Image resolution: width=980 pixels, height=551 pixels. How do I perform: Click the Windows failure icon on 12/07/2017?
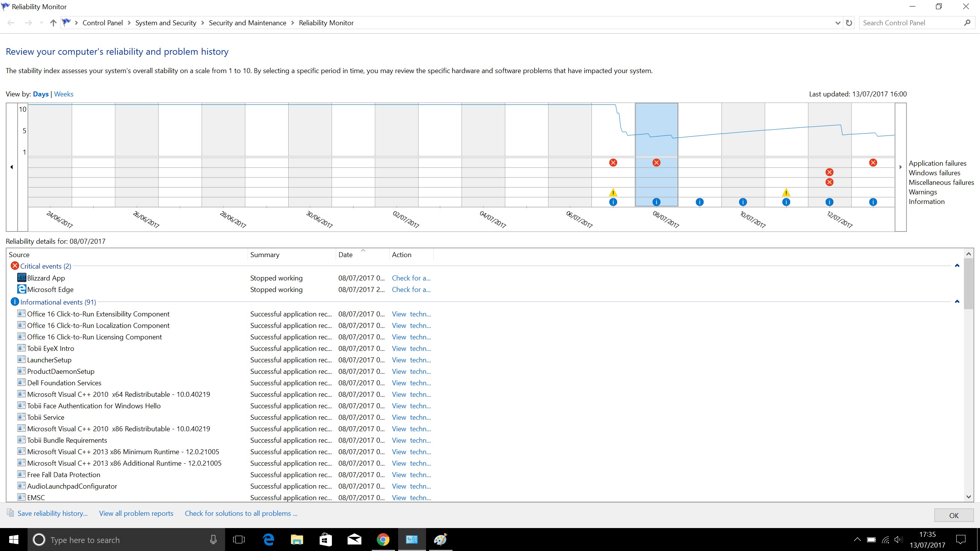pyautogui.click(x=829, y=172)
